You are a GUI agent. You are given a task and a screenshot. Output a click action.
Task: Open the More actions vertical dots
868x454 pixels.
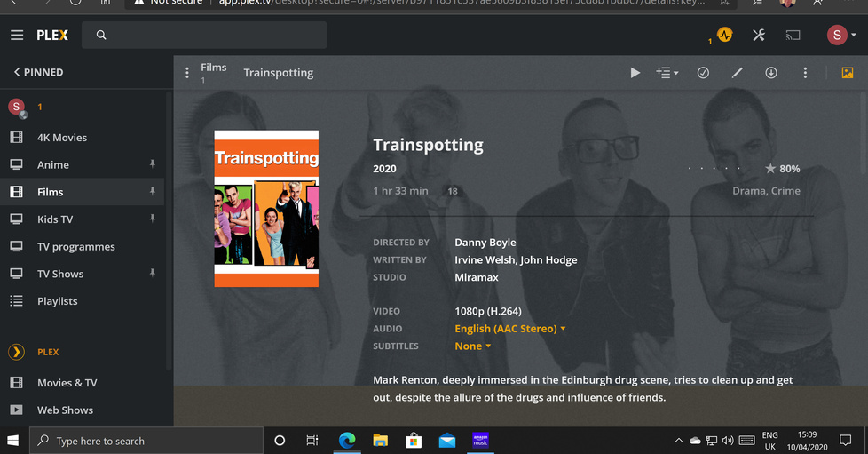point(805,73)
